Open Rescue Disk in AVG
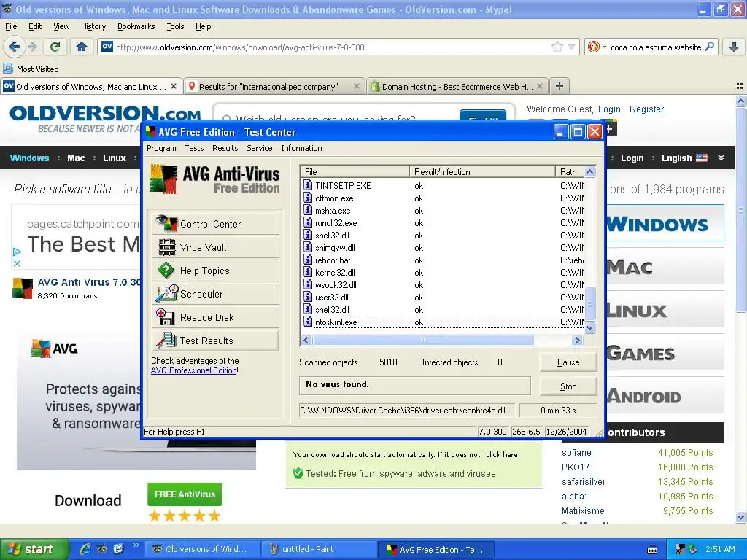The height and width of the screenshot is (560, 747). pos(215,317)
